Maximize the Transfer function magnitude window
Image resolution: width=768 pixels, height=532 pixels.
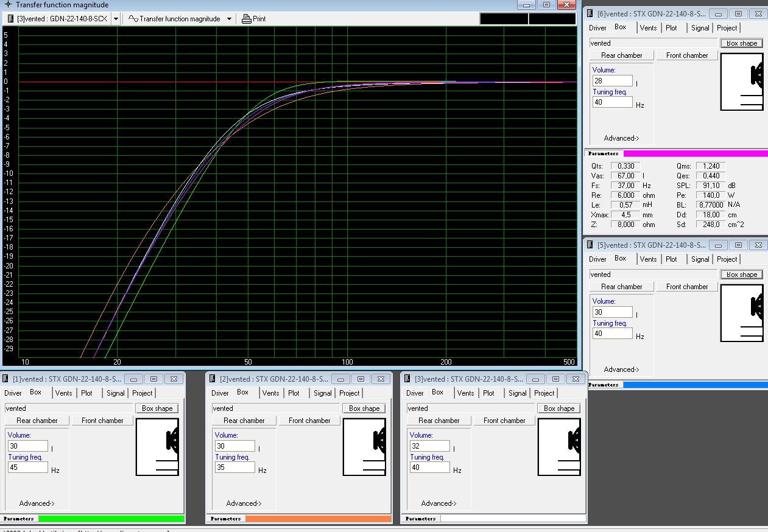coord(547,4)
